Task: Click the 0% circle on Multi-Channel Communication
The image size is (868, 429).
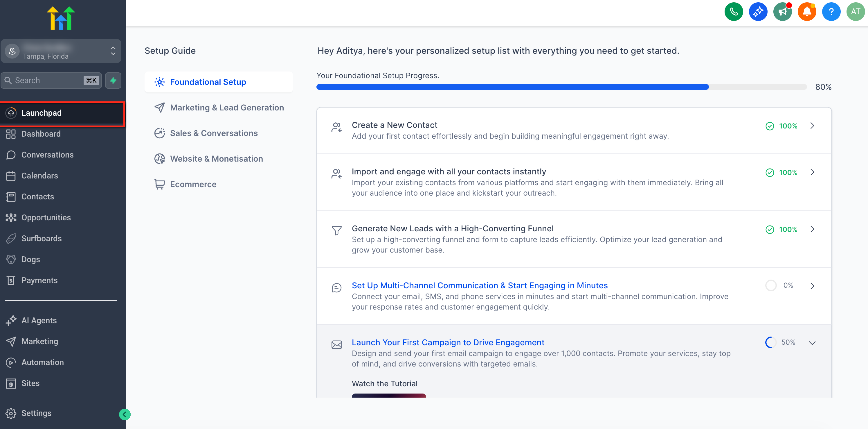Action: click(771, 285)
